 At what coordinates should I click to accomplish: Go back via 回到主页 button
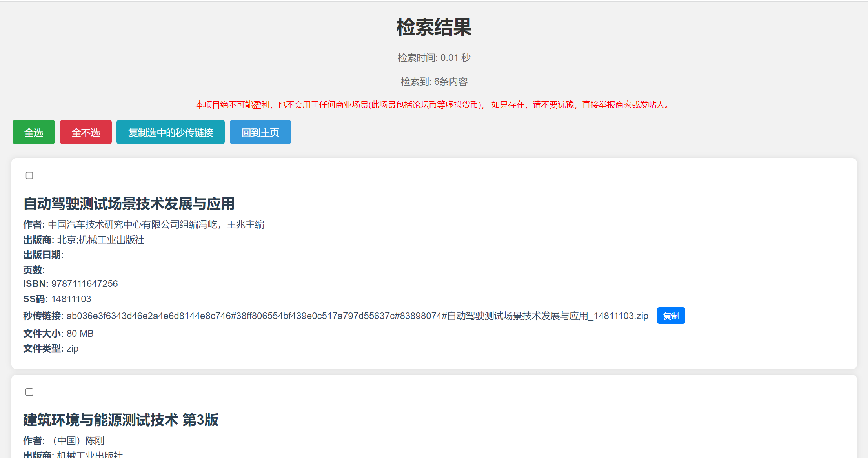click(x=260, y=132)
